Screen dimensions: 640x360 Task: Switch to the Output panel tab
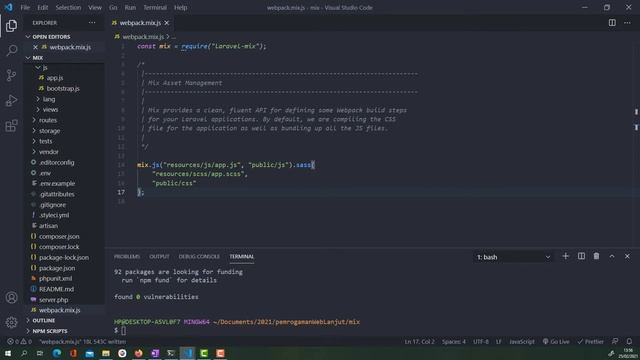(159, 256)
